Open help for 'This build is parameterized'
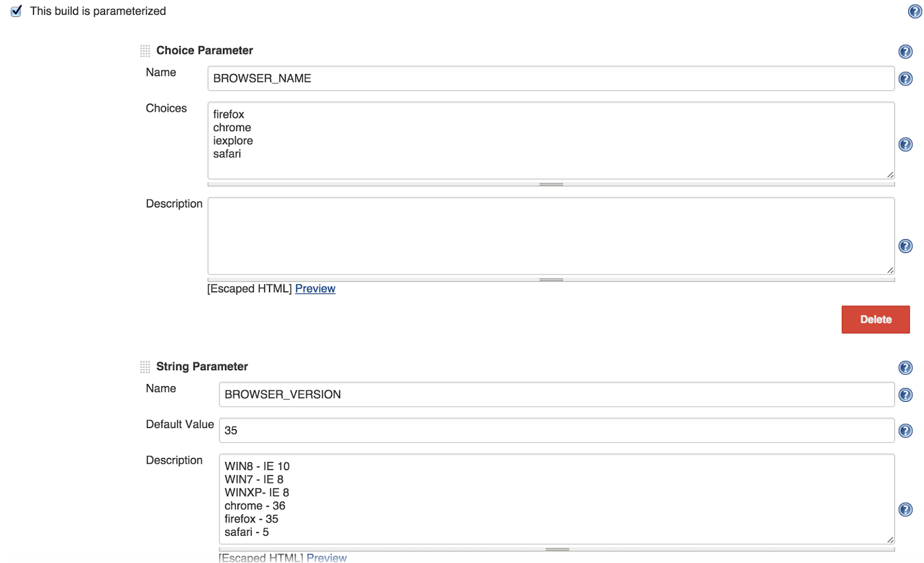924x563 pixels. point(915,11)
